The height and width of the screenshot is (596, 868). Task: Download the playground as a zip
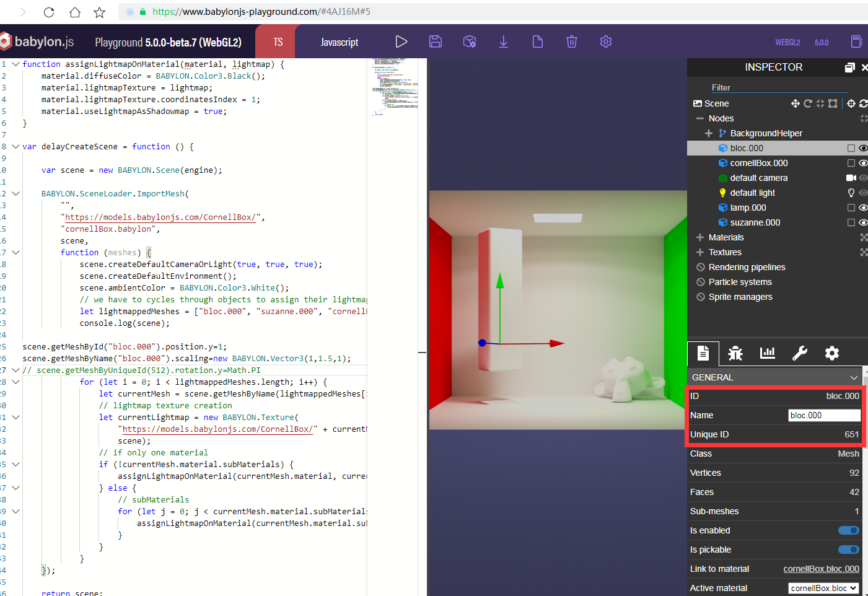tap(503, 41)
